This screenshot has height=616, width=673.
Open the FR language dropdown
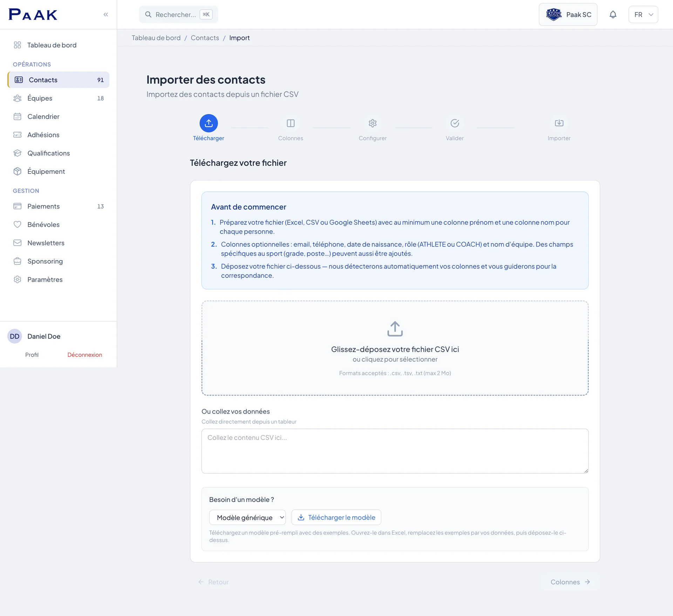[x=643, y=14]
